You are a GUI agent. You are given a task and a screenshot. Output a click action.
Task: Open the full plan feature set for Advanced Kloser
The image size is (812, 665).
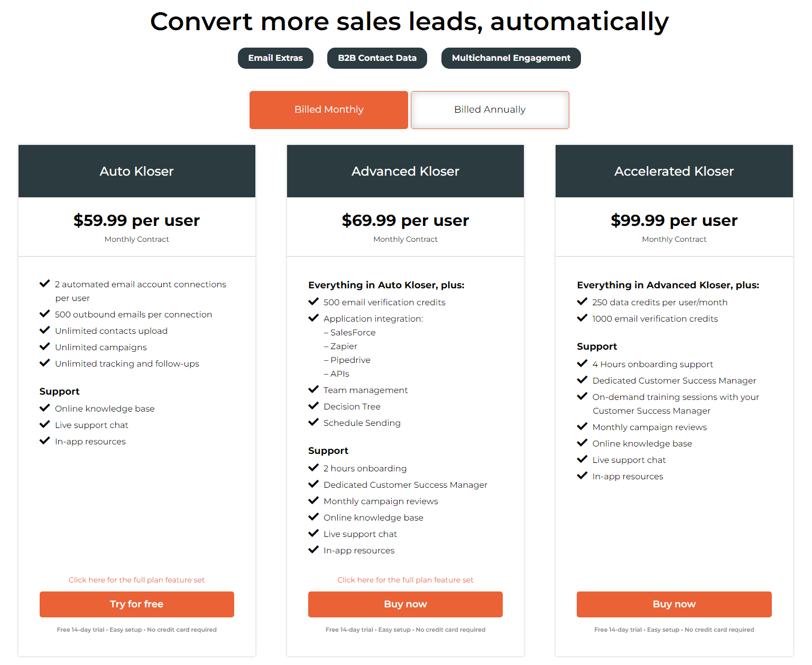coord(405,579)
